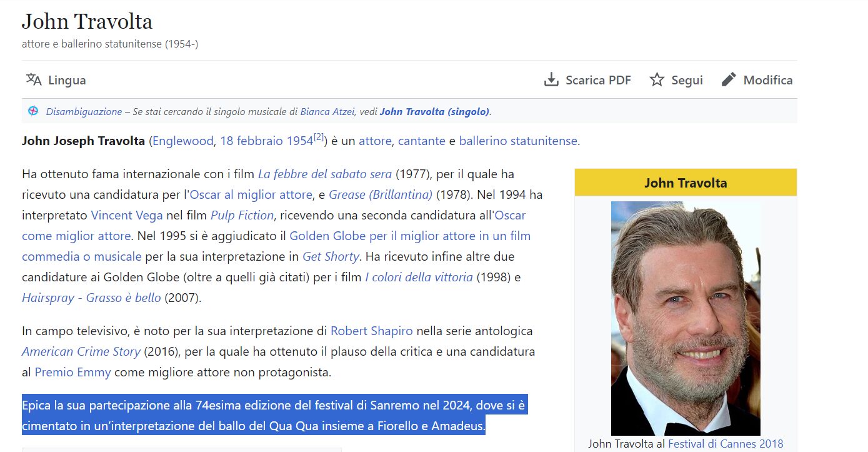Click the pencil edit icon
Image resolution: width=868 pixels, height=452 pixels.
click(729, 80)
